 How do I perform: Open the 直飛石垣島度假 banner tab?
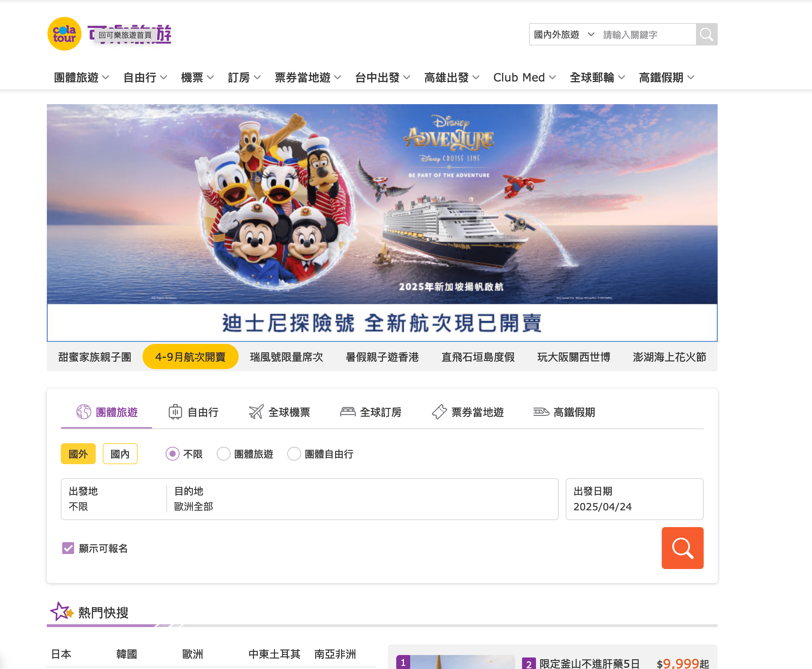pos(478,357)
